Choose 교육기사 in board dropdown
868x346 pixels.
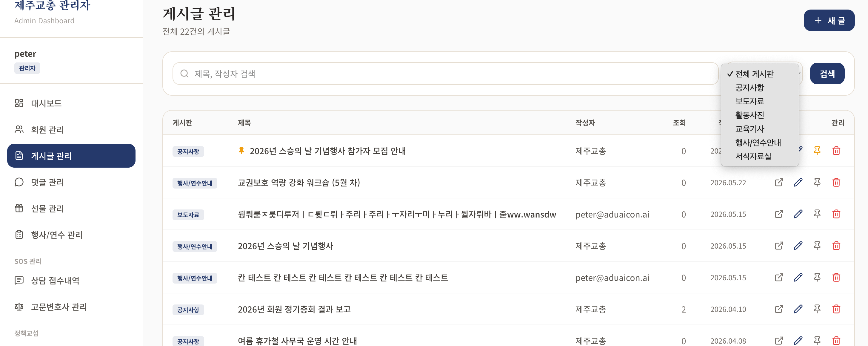pyautogui.click(x=759, y=129)
